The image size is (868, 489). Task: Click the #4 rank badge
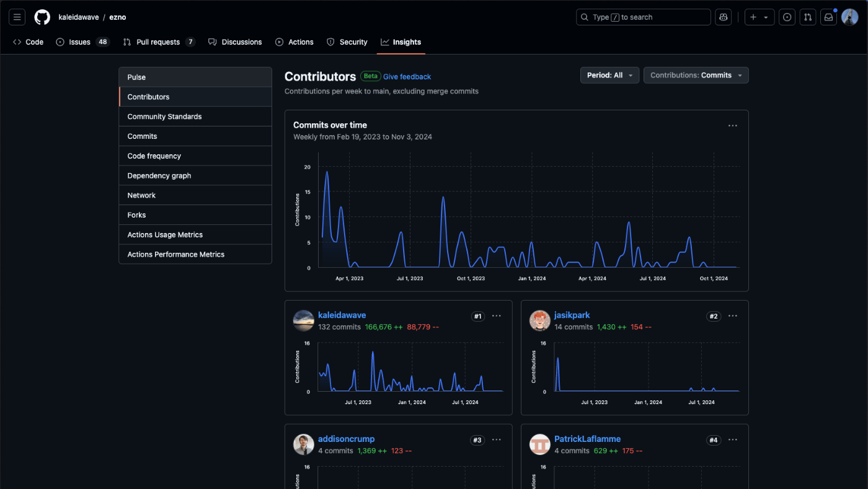714,440
